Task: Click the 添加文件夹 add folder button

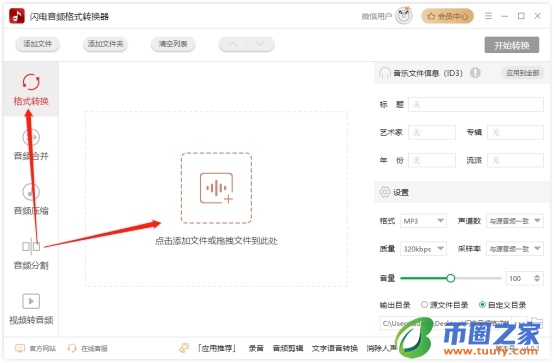Action: coord(105,44)
